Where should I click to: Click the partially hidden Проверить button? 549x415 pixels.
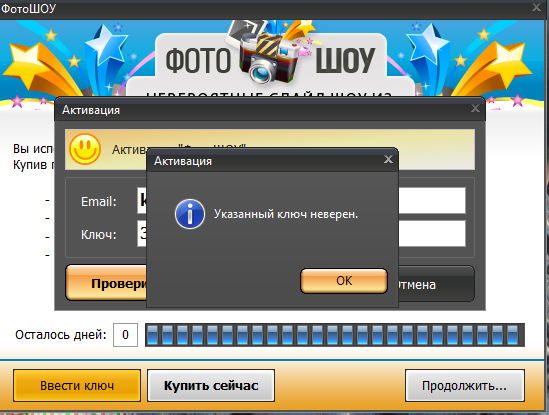(106, 283)
